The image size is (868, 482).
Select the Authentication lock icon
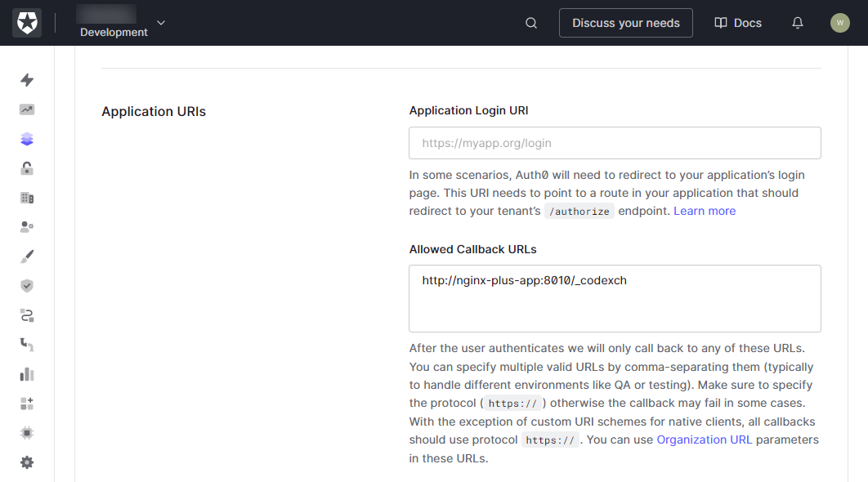coord(27,168)
